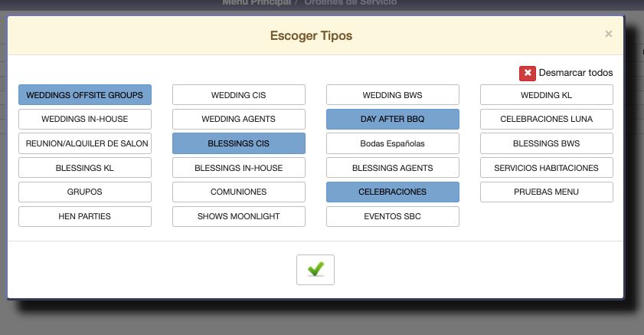644x335 pixels.
Task: Close the Escoger Tipos dialog
Action: [609, 34]
